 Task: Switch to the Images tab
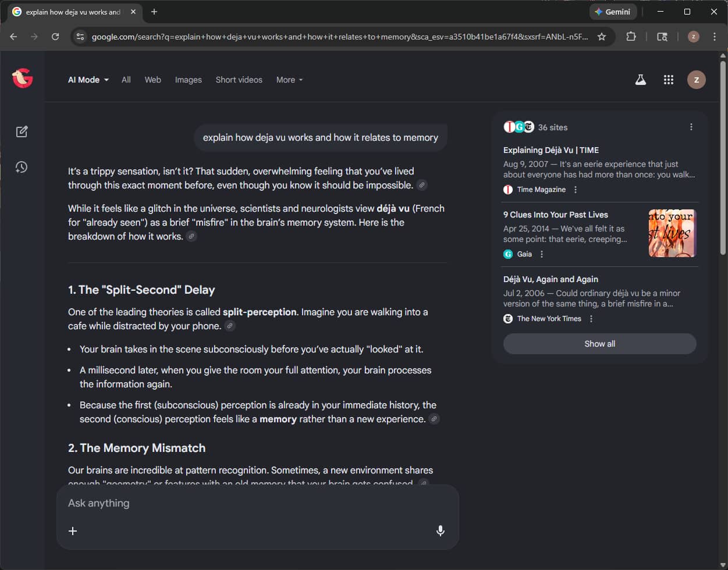(188, 80)
